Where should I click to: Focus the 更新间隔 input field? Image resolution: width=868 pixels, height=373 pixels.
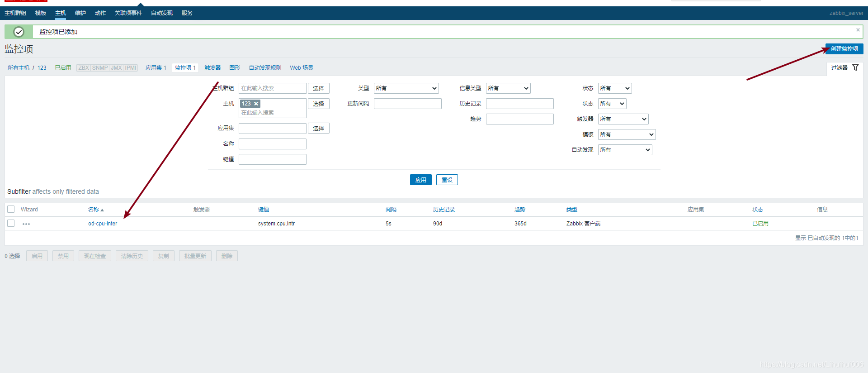point(408,104)
